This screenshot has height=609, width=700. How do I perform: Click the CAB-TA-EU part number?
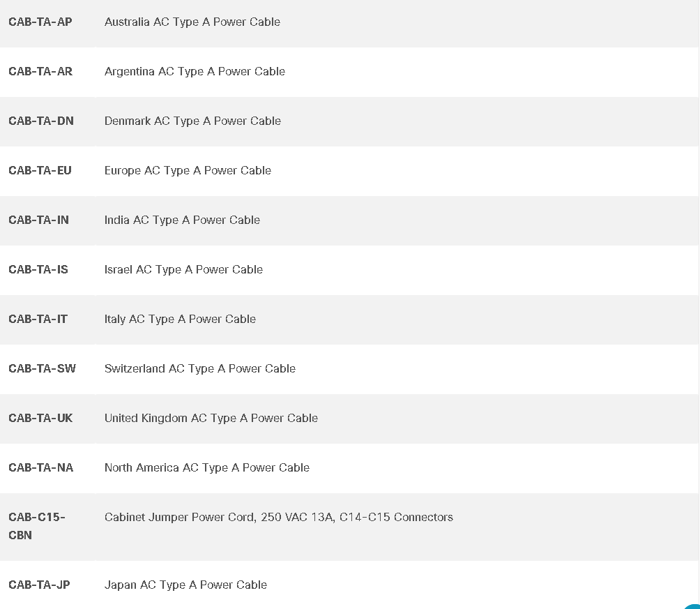coord(40,171)
